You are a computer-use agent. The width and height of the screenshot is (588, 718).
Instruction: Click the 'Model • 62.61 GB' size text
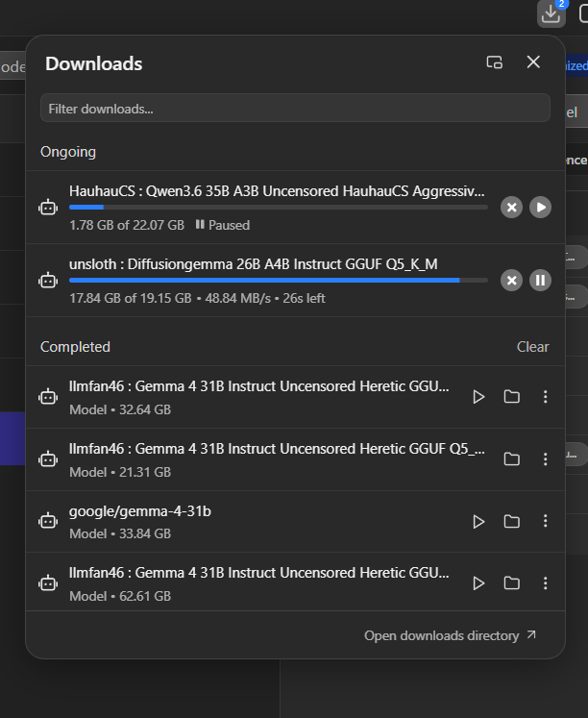pyautogui.click(x=120, y=596)
